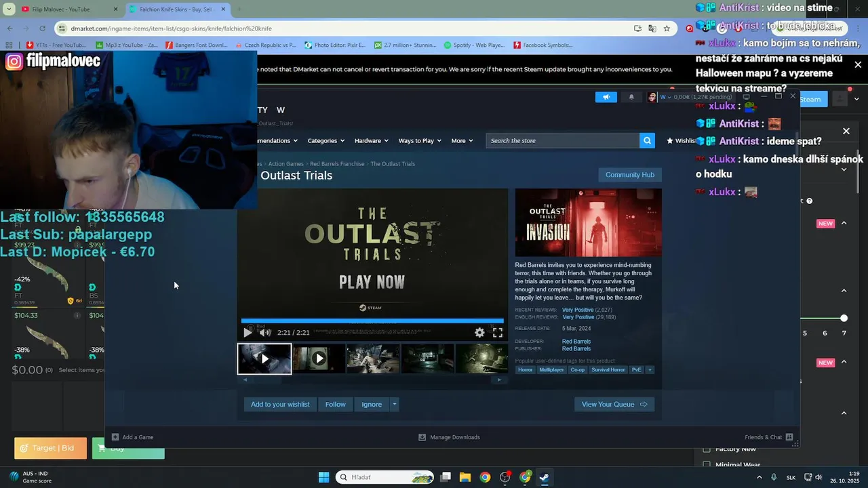Open Red Barrels developer link
This screenshot has height=488, width=868.
576,342
